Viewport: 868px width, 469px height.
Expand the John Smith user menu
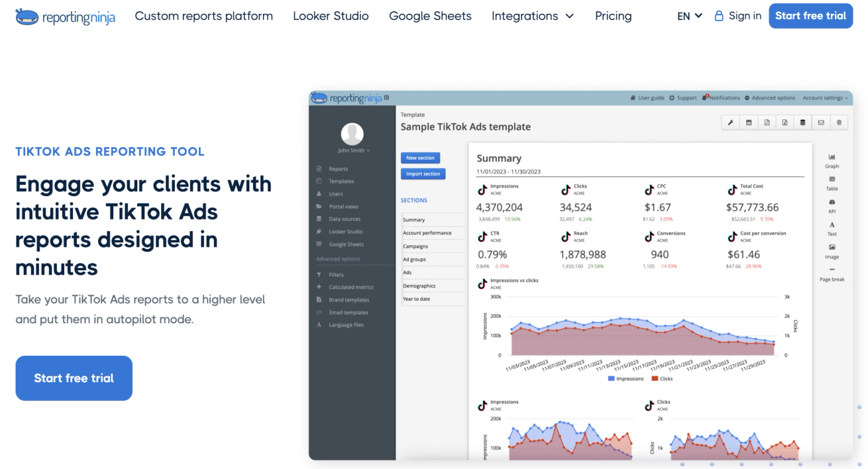[352, 150]
